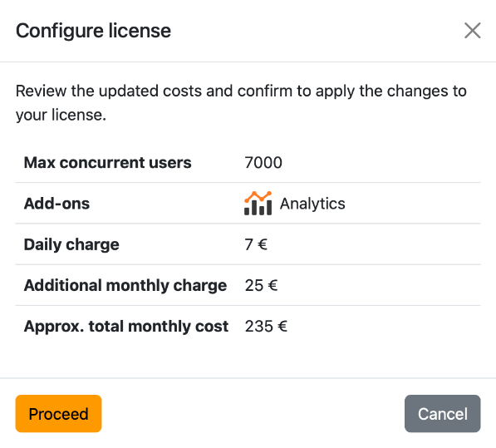Click the Add-ons row label
This screenshot has height=448, width=496.
[57, 204]
